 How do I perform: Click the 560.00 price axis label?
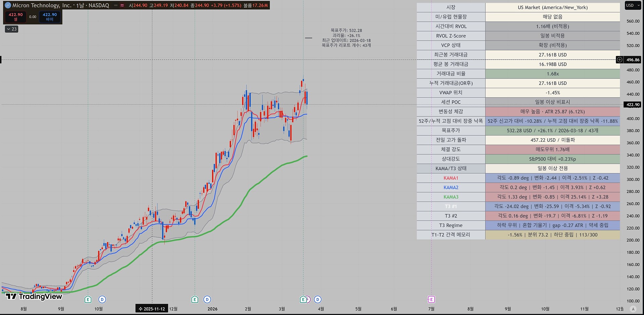click(x=633, y=21)
